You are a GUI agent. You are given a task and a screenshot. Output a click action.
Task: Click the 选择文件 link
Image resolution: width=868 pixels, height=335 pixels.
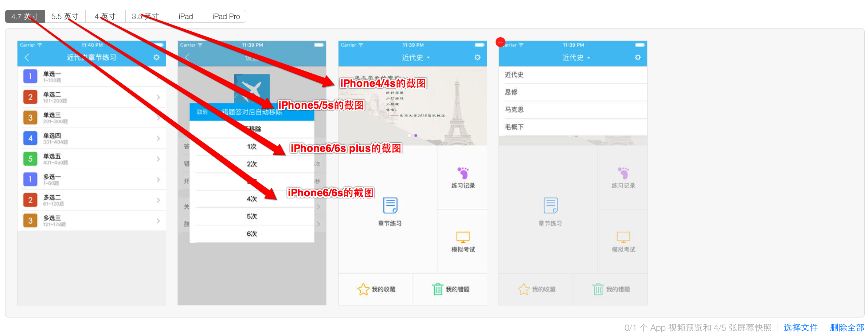pyautogui.click(x=801, y=327)
